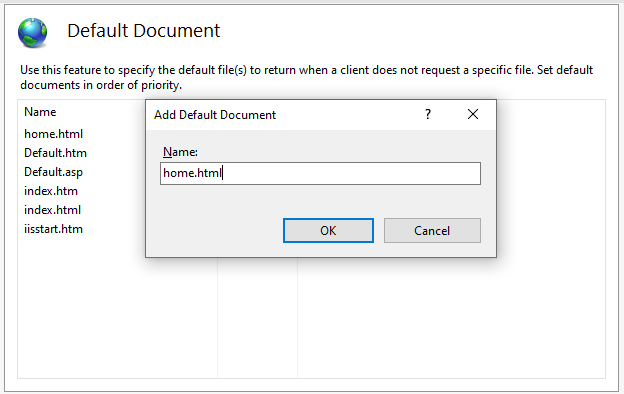Image resolution: width=624 pixels, height=394 pixels.
Task: Select the Default.htm list entry
Action: (x=55, y=153)
